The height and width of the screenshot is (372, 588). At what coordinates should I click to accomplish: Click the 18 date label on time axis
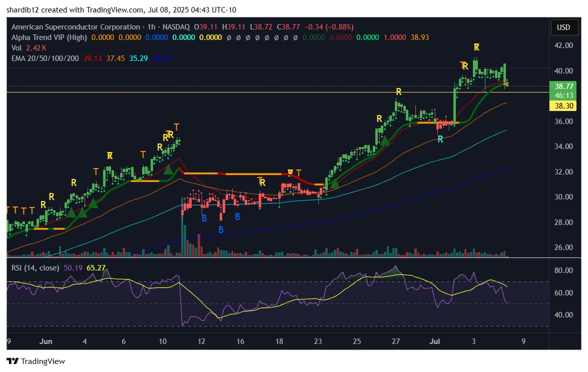[x=279, y=341]
